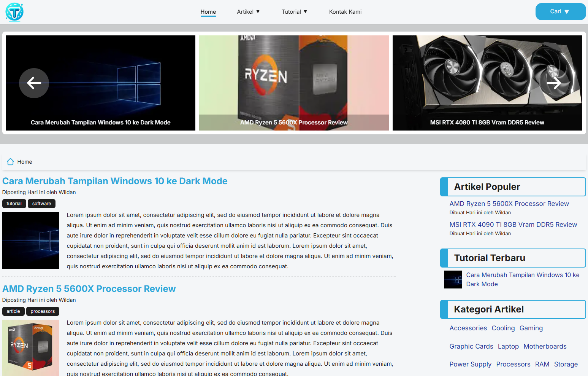Click the previous slide arrow in carousel
Image resolution: width=588 pixels, height=376 pixels.
click(x=34, y=83)
